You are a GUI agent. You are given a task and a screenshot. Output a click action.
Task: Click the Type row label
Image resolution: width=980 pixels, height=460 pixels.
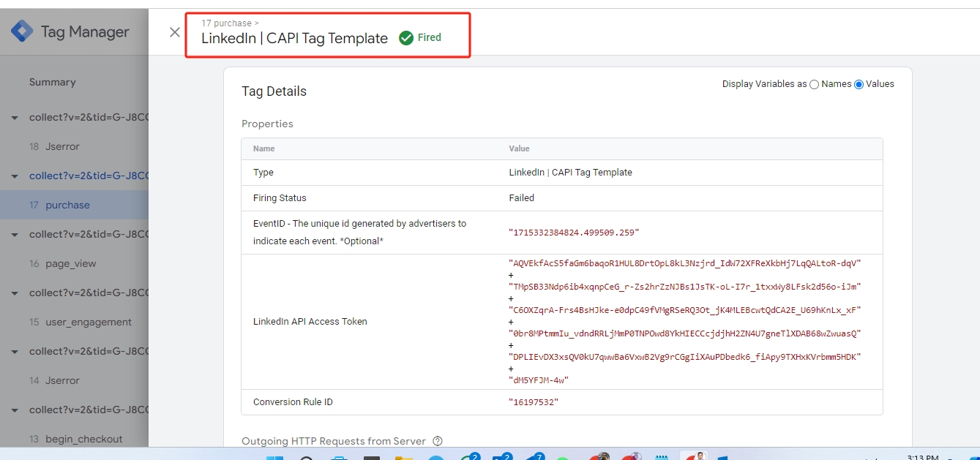tap(263, 173)
